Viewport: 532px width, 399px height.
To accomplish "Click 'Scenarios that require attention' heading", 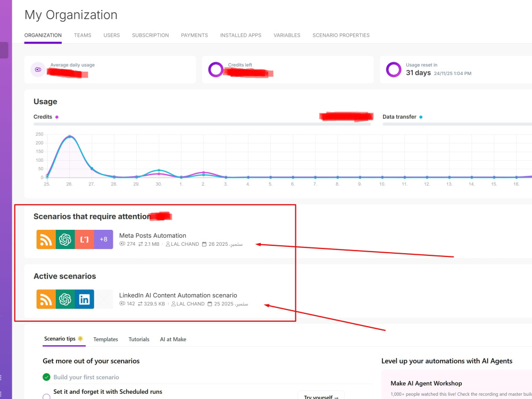I will point(92,217).
